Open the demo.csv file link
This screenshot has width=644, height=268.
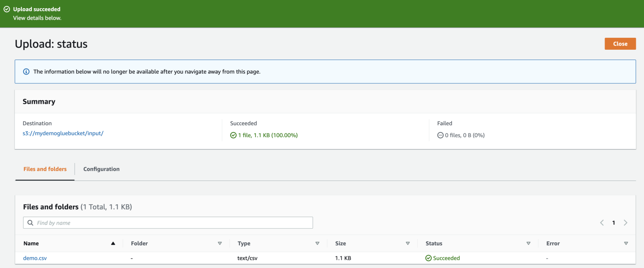(35, 258)
